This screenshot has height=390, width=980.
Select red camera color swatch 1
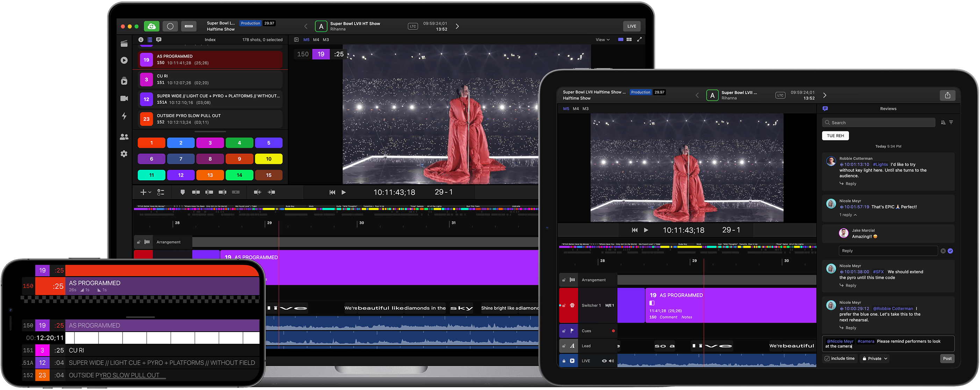point(151,143)
